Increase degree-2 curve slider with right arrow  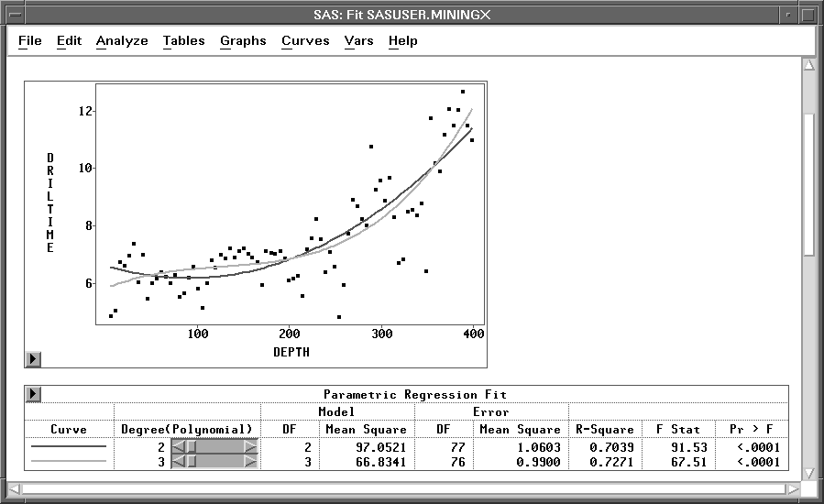coord(250,447)
